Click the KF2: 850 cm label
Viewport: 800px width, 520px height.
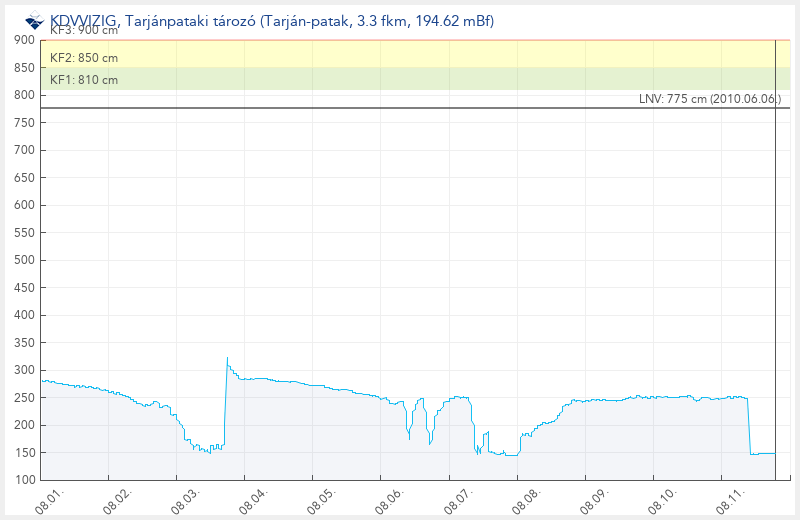click(84, 58)
